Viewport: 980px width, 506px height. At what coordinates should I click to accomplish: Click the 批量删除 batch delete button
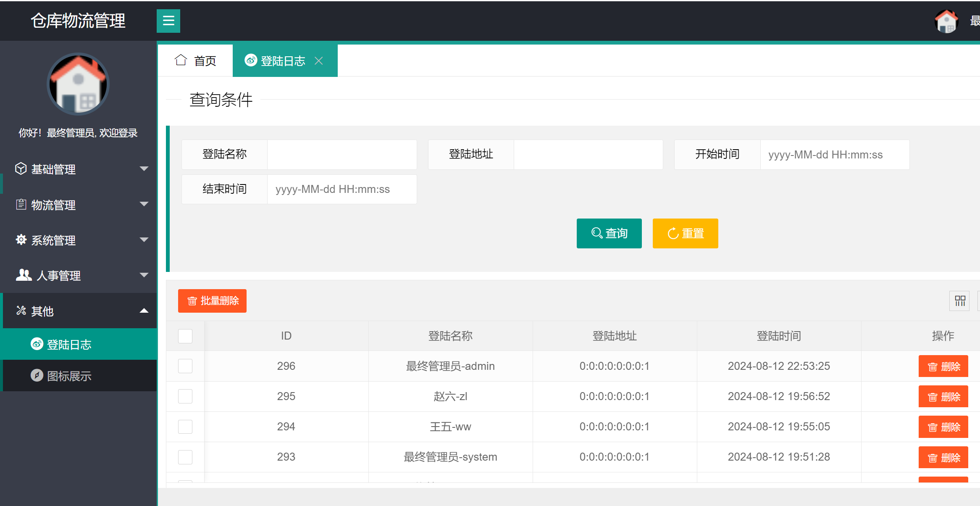[212, 301]
